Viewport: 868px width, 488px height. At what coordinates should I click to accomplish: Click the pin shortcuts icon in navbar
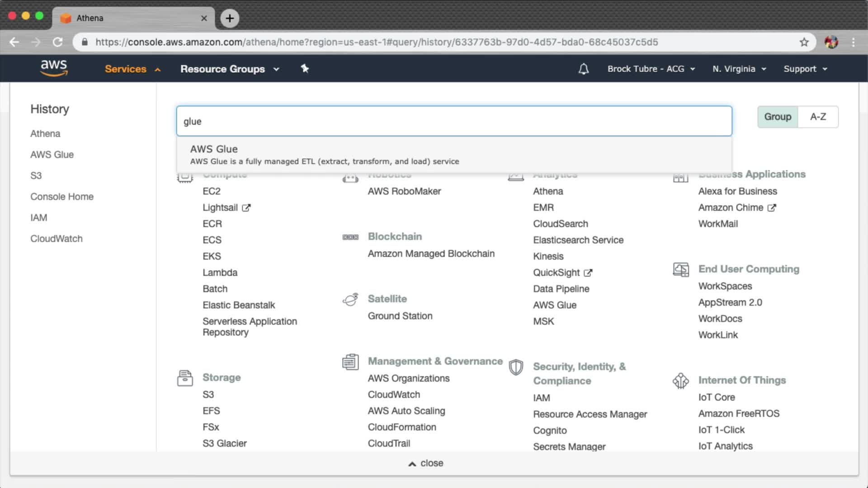[x=305, y=69]
